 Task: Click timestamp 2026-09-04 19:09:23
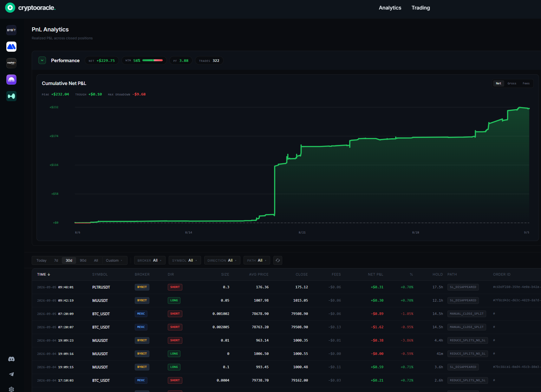pyautogui.click(x=55, y=340)
